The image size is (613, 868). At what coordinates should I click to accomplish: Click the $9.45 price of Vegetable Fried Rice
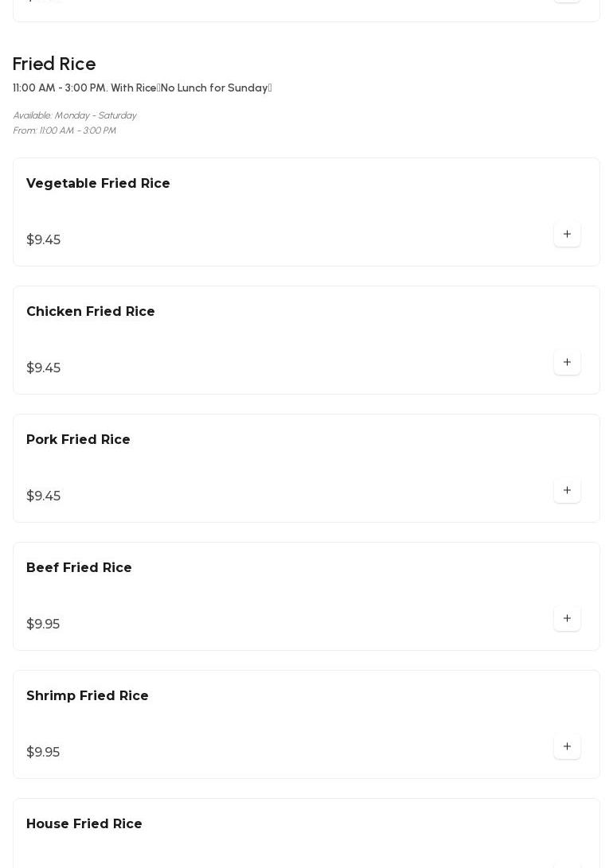tap(43, 240)
